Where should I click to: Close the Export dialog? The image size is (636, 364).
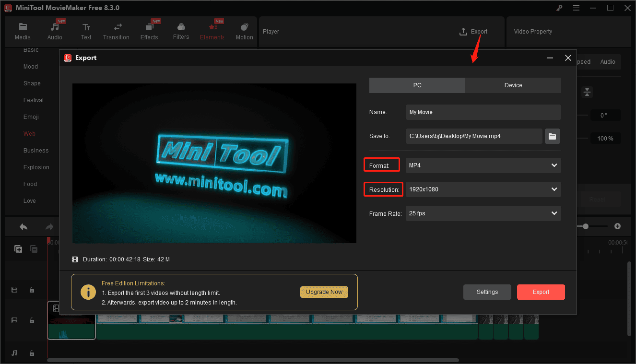click(568, 58)
